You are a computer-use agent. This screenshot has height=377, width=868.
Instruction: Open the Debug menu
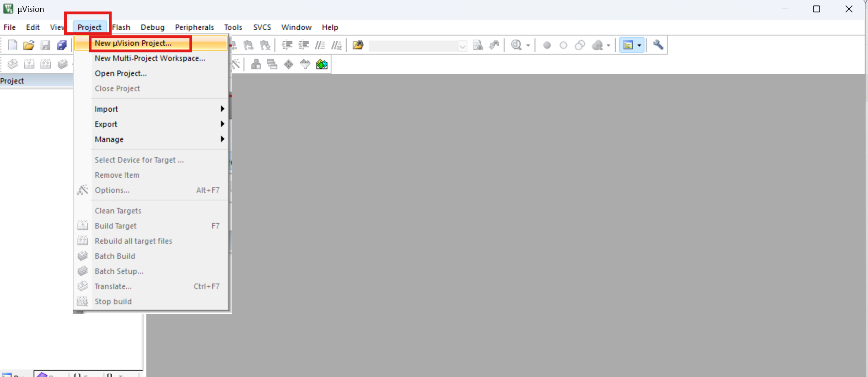point(152,27)
